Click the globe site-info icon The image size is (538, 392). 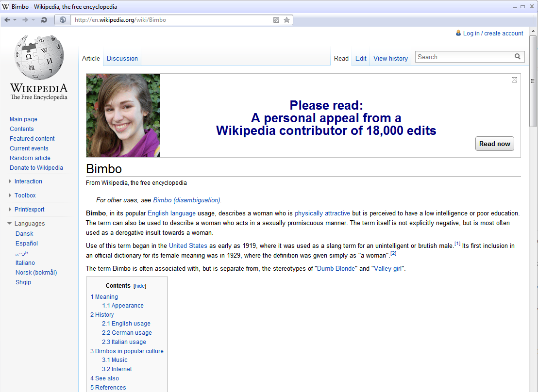click(63, 20)
